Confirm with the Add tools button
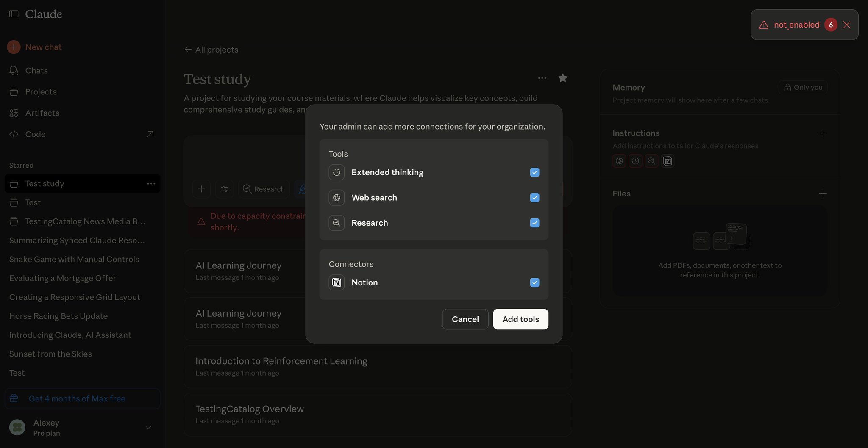The height and width of the screenshot is (448, 868). (x=520, y=319)
